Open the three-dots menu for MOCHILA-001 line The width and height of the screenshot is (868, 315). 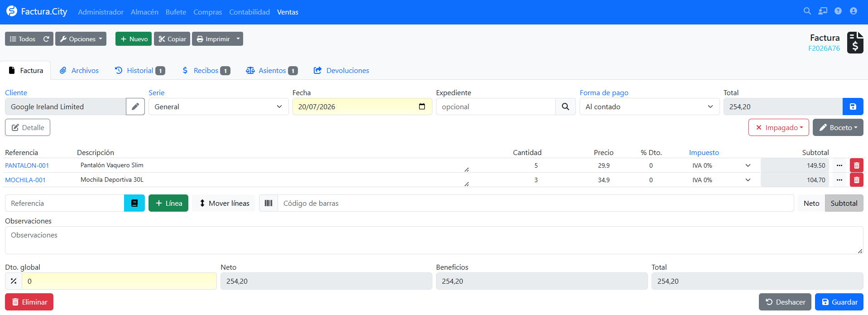pos(839,180)
